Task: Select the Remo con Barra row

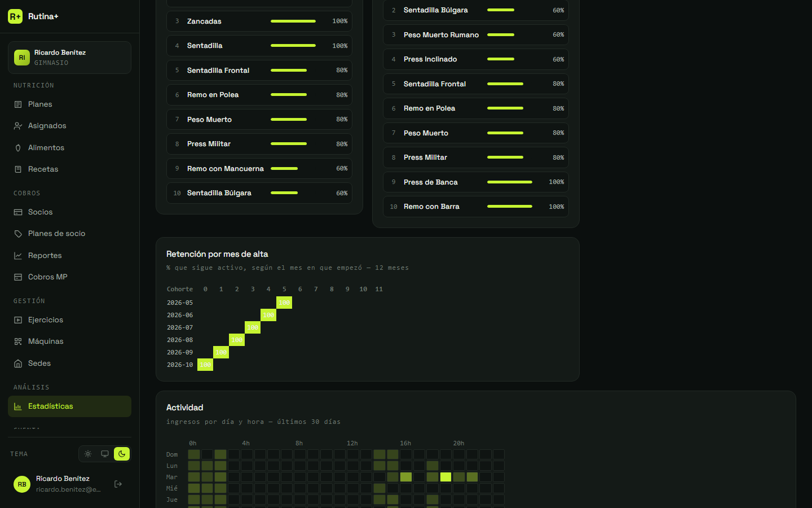Action: point(476,207)
